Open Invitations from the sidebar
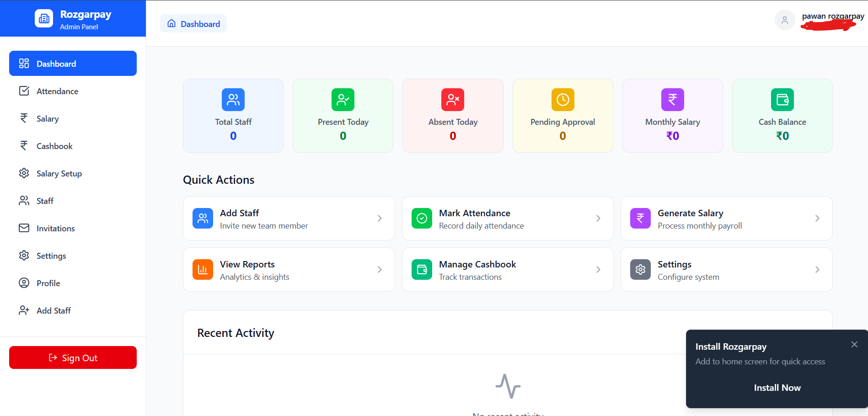The height and width of the screenshot is (416, 868). pos(73,228)
